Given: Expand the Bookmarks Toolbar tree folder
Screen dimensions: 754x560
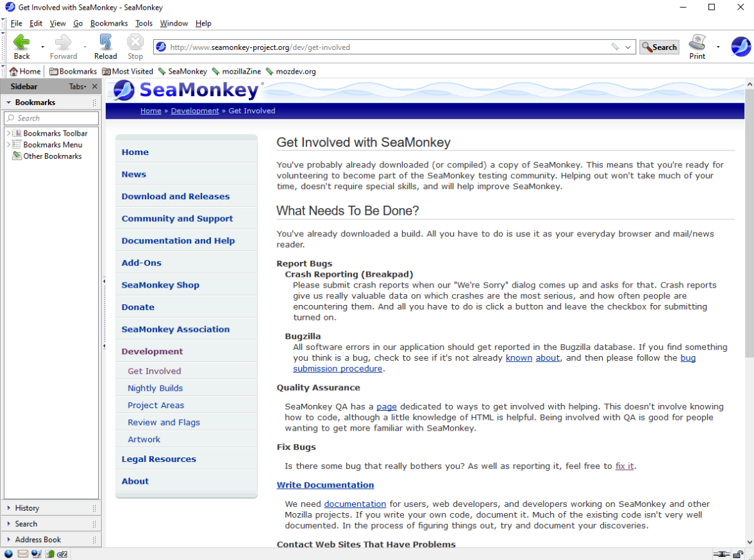Looking at the screenshot, I should (8, 133).
